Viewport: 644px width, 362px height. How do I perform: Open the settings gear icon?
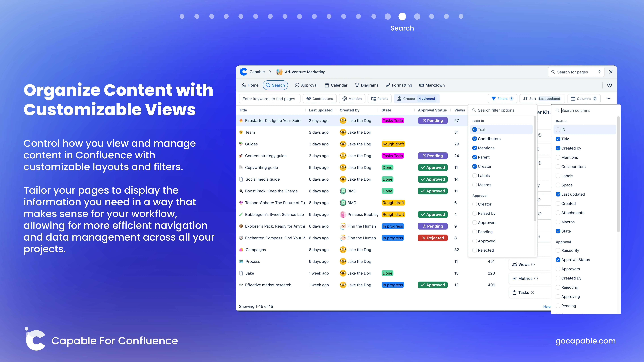(x=609, y=85)
